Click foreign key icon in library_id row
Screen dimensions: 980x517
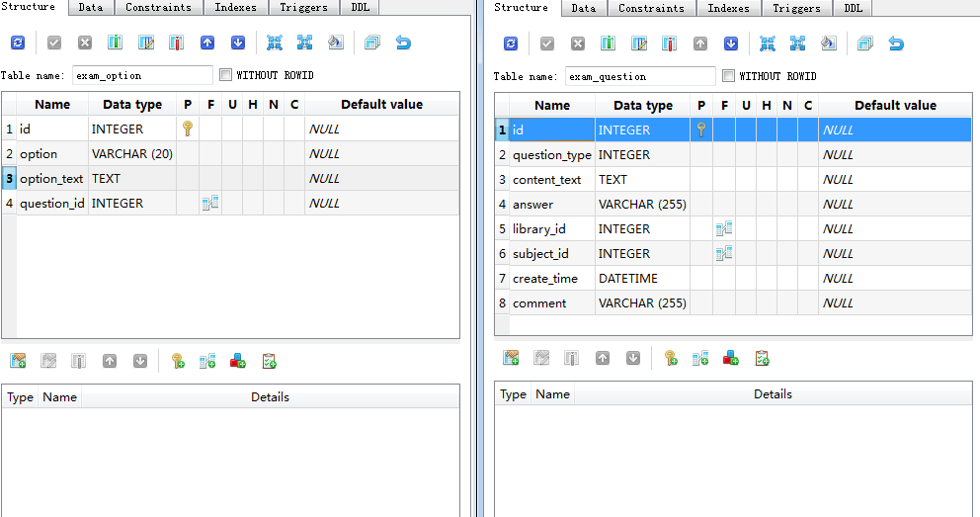724,228
